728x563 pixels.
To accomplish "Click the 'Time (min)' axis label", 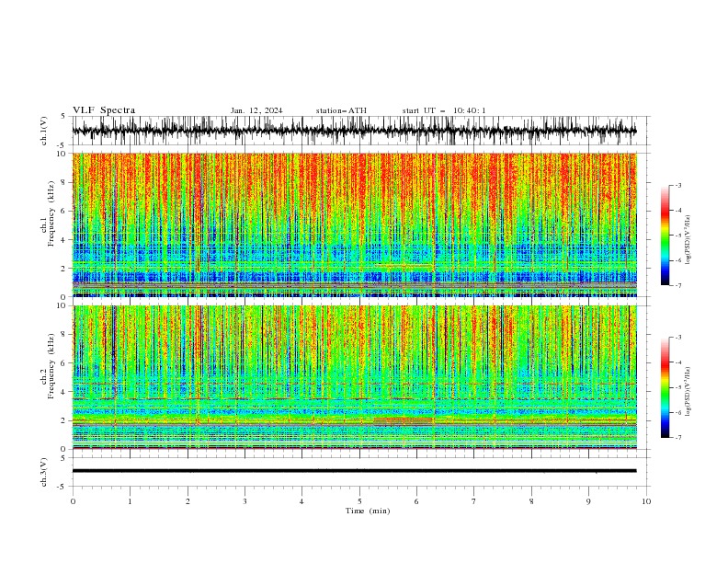I will (368, 511).
